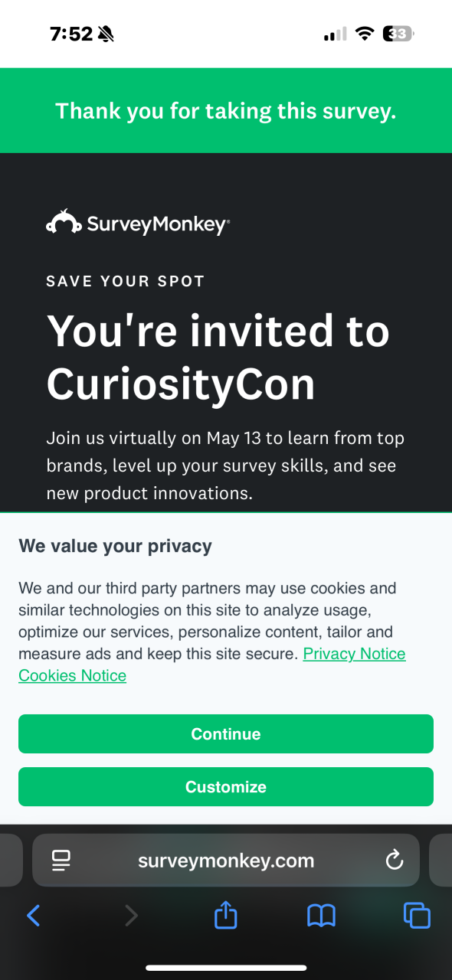Open the Cookies Notice link
This screenshot has width=452, height=980.
tap(72, 675)
